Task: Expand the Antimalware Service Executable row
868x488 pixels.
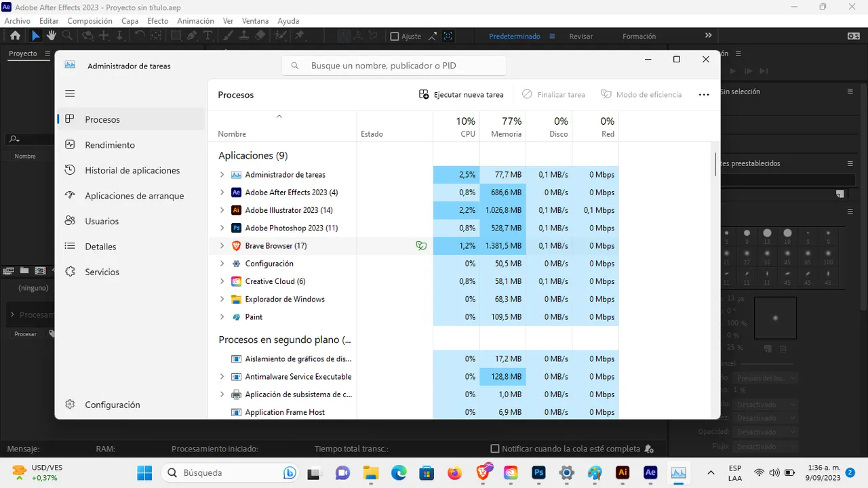Action: pyautogui.click(x=222, y=377)
